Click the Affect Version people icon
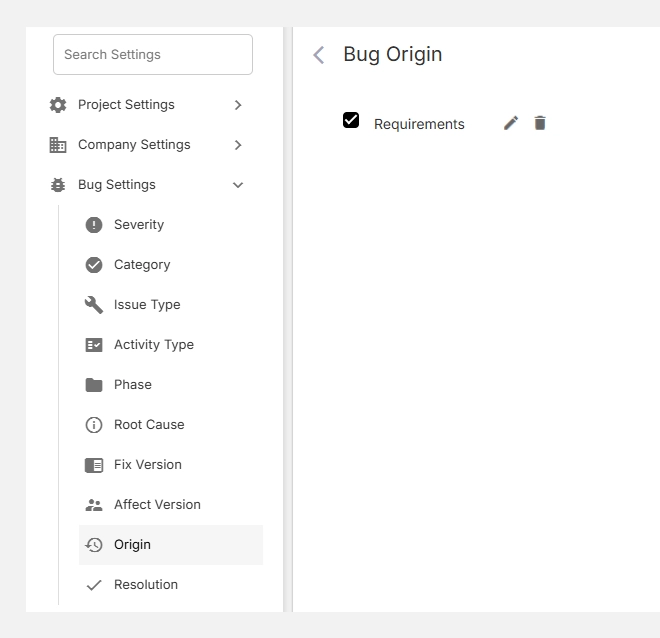 [94, 505]
